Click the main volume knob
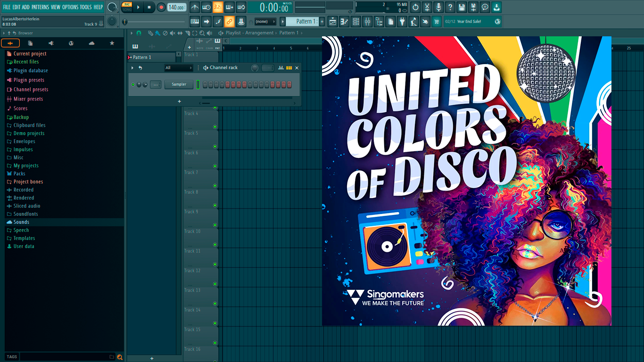The height and width of the screenshot is (362, 644). 112,7
